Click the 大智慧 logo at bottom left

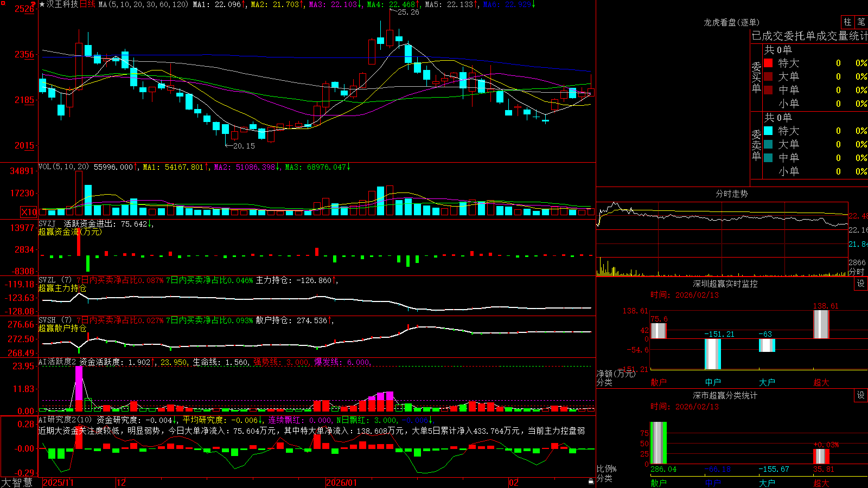click(17, 483)
